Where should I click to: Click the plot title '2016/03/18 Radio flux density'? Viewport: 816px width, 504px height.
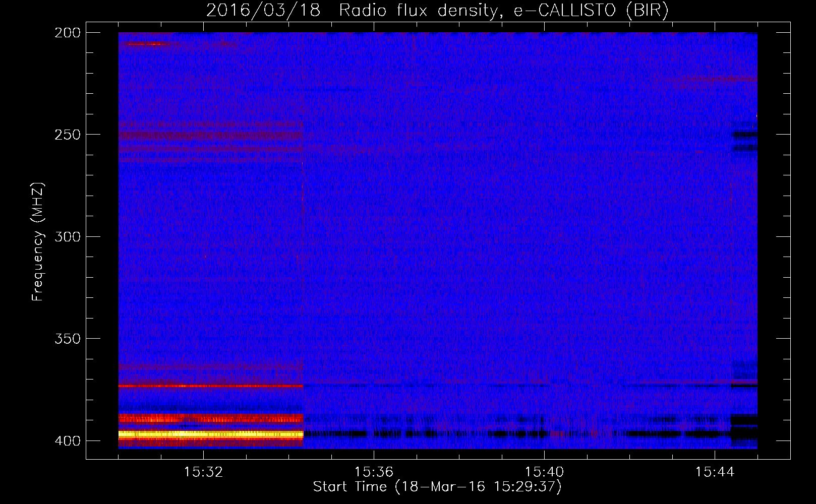(x=352, y=10)
